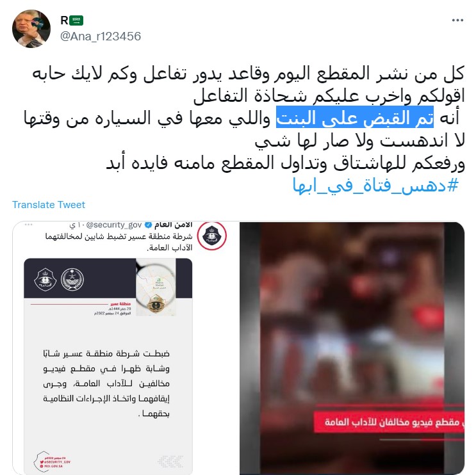Click the highlighted text تم القبض على البنت
Screen dimensions: 476x475
354,117
